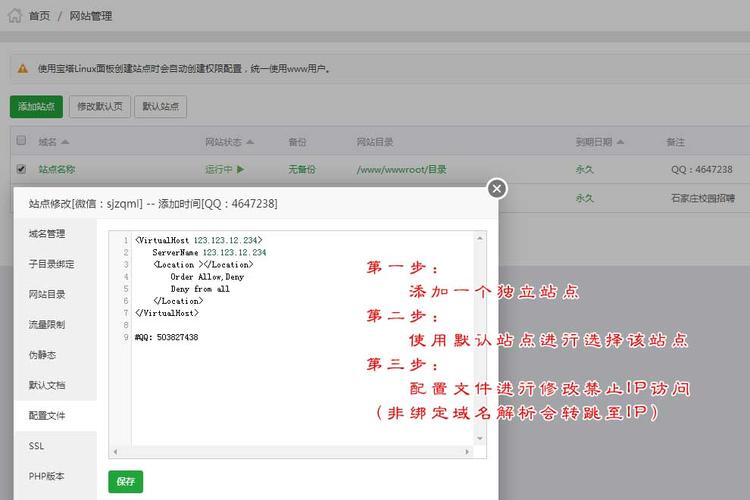Click the VirtualHost line in editor
Image resolution: width=750 pixels, height=500 pixels.
point(199,240)
